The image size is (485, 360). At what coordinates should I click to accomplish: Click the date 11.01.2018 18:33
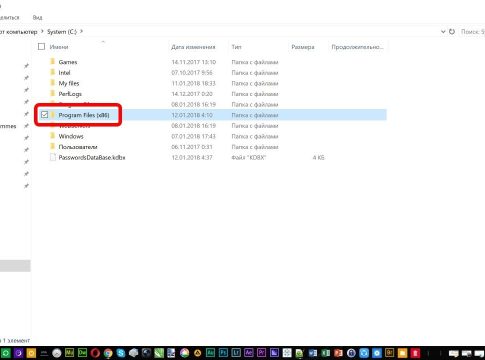tap(194, 83)
